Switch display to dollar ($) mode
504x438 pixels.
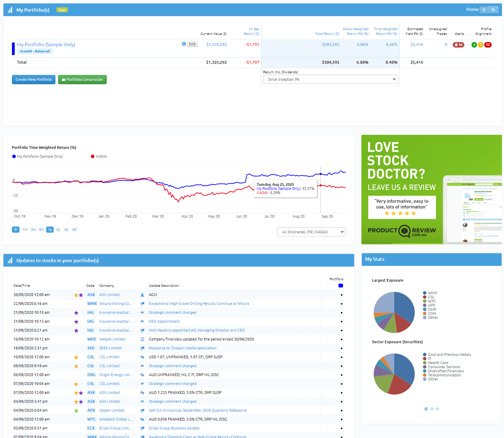[484, 10]
